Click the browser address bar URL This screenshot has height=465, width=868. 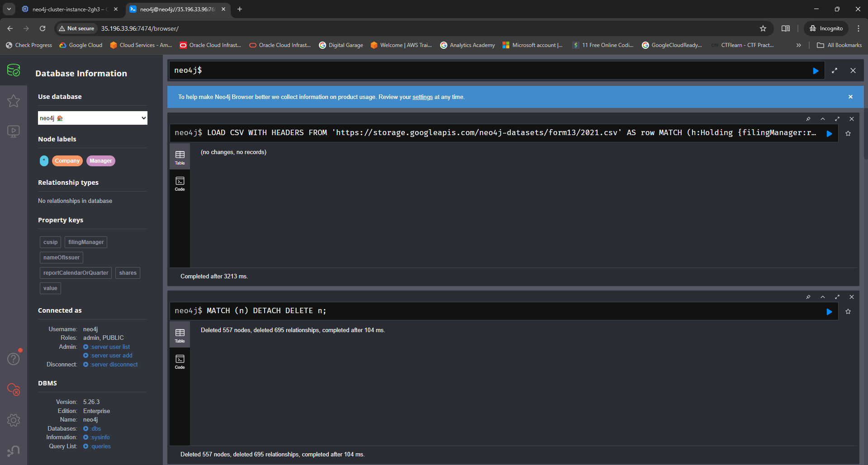(140, 28)
